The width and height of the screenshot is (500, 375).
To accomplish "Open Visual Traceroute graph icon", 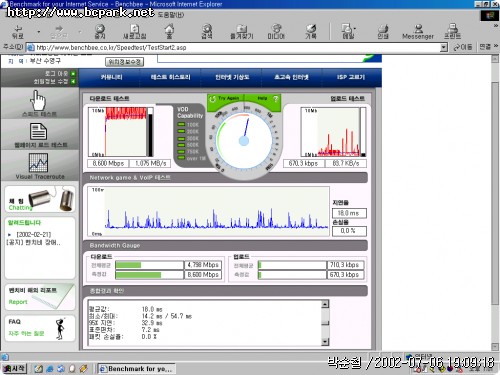I will [38, 162].
